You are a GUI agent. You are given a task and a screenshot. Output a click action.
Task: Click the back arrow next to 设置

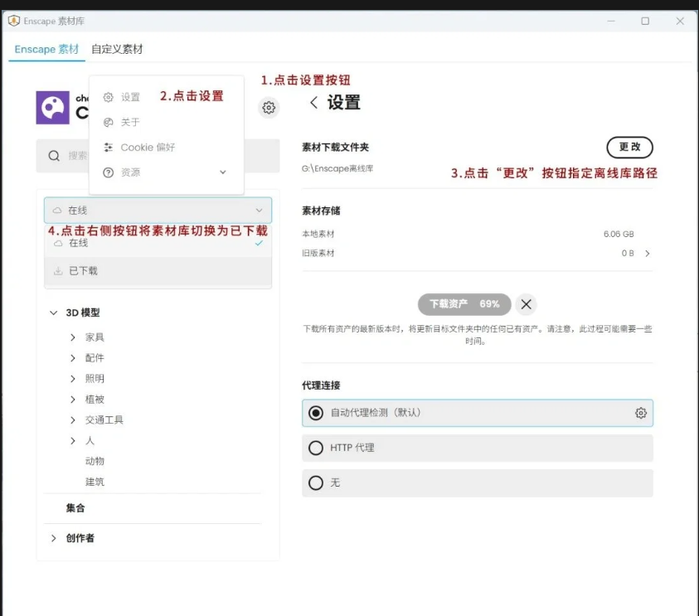tap(313, 103)
